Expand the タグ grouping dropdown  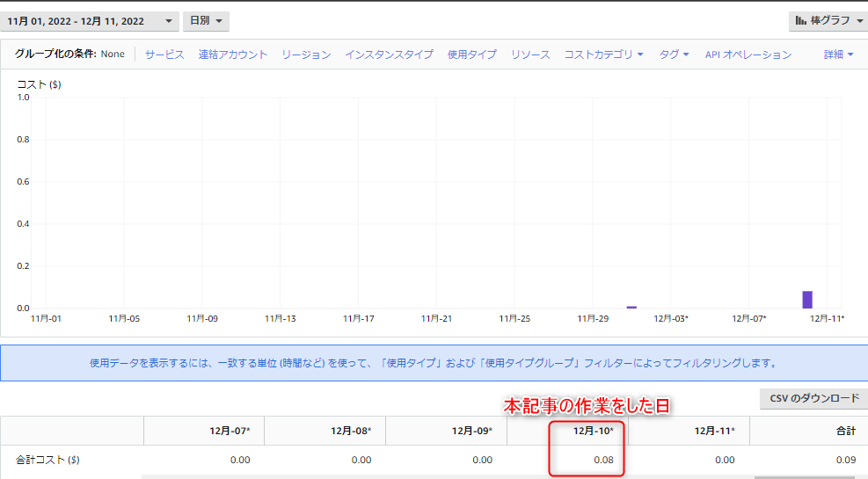pyautogui.click(x=674, y=54)
